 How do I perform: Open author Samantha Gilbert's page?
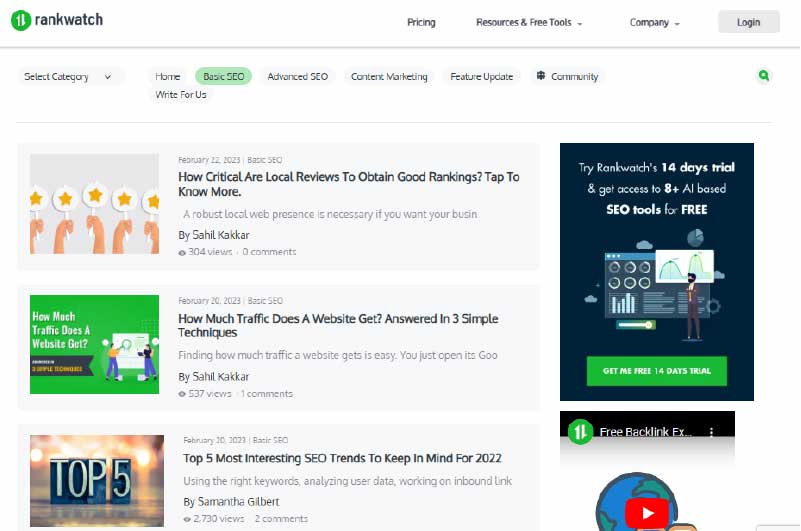(x=238, y=502)
